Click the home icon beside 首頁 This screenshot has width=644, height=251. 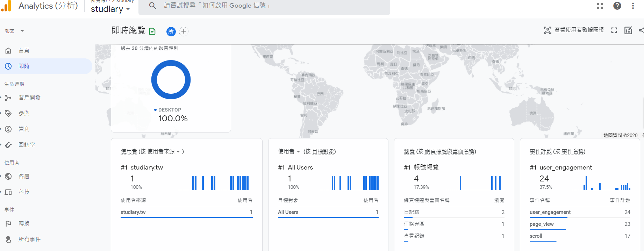8,50
